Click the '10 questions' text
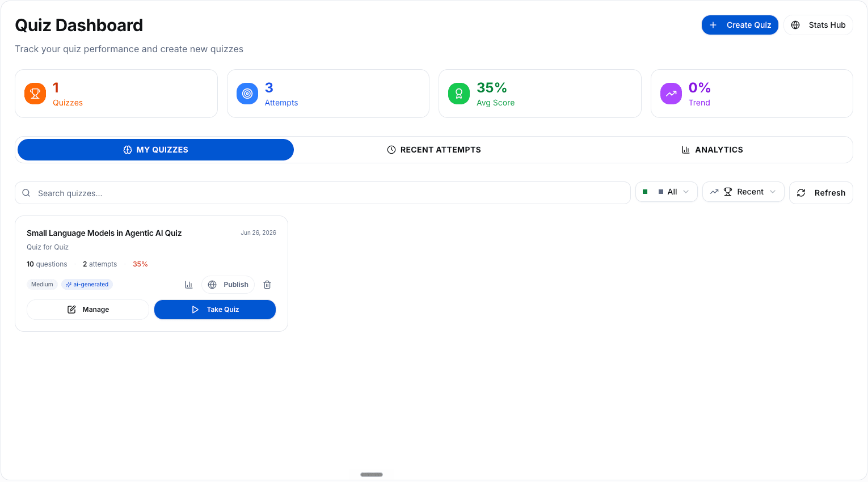This screenshot has height=482, width=868. (47, 264)
